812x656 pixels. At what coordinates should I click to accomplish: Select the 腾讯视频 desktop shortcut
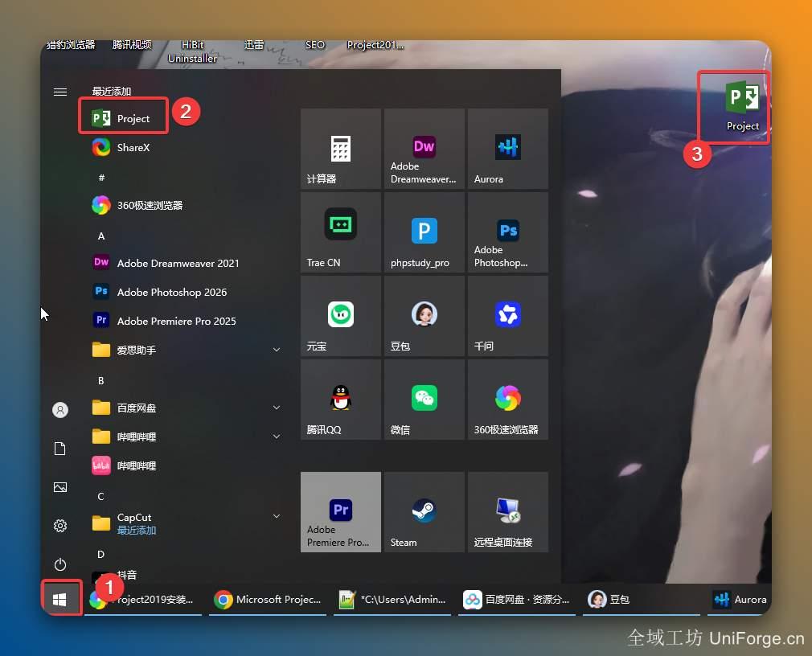(132, 45)
